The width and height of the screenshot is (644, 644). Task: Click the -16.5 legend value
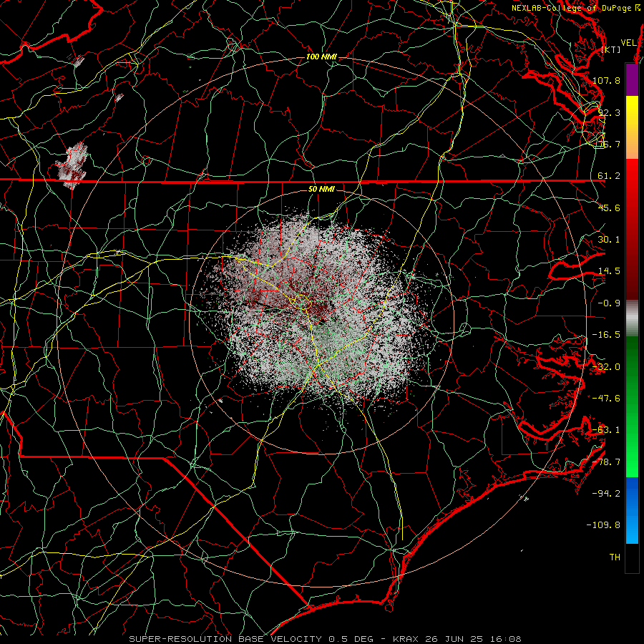click(x=606, y=335)
